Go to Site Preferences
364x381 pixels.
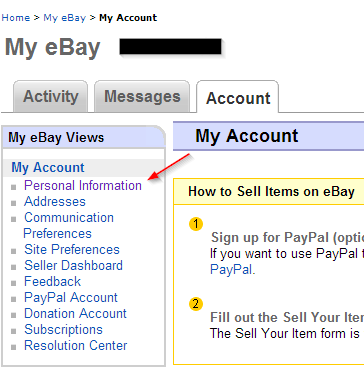pyautogui.click(x=72, y=250)
